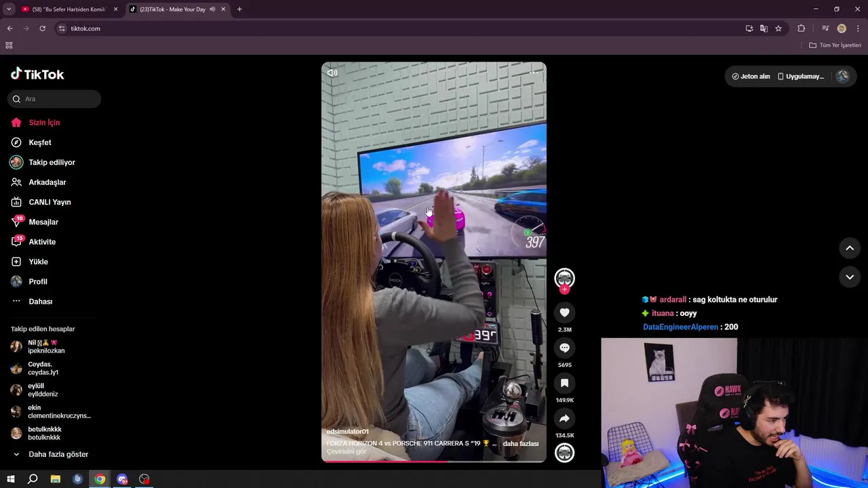Open the three-dot menu on the video
The height and width of the screenshot is (488, 868).
coord(534,73)
